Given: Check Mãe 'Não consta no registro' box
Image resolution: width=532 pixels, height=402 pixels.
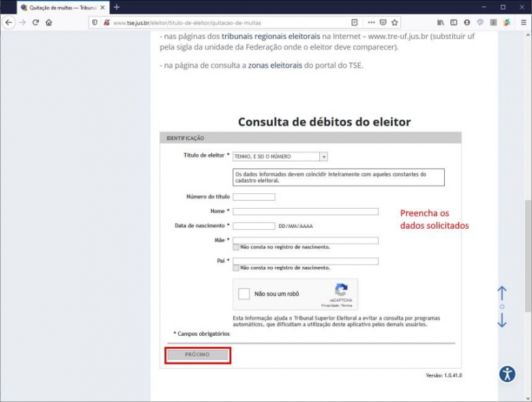Looking at the screenshot, I should tap(236, 247).
